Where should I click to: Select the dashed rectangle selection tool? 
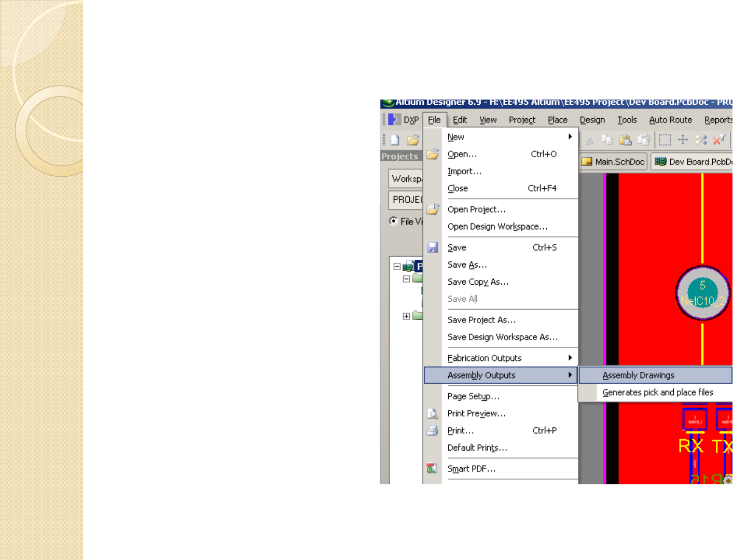665,139
